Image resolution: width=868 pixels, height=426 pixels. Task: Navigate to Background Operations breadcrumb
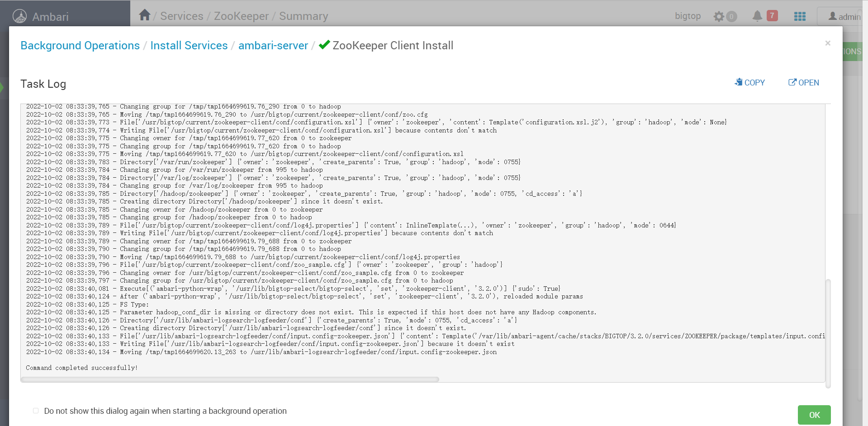80,46
